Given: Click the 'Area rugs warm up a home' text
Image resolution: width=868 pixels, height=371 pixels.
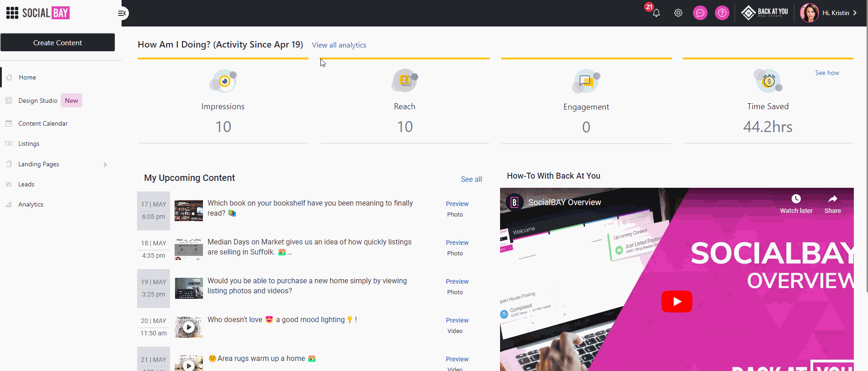Looking at the screenshot, I should tap(262, 358).
